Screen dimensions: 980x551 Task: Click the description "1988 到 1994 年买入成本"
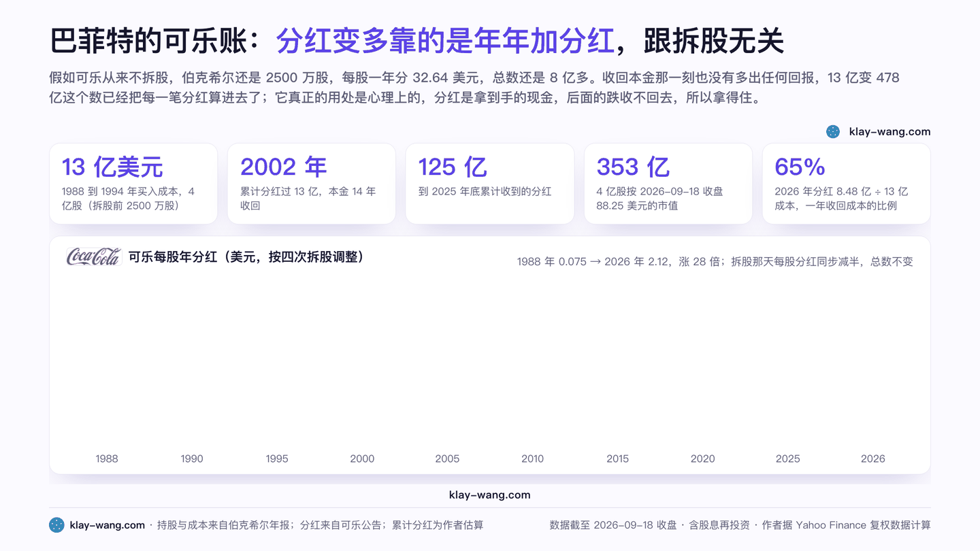point(129,199)
